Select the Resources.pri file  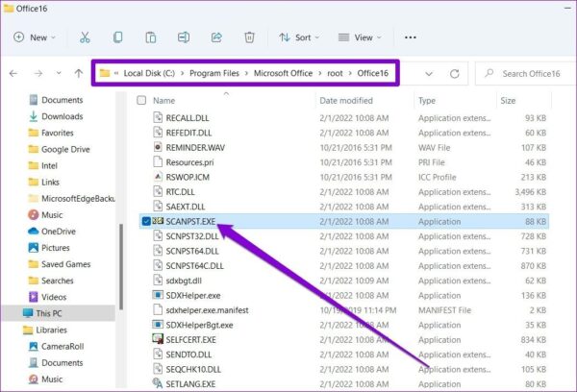tap(189, 162)
